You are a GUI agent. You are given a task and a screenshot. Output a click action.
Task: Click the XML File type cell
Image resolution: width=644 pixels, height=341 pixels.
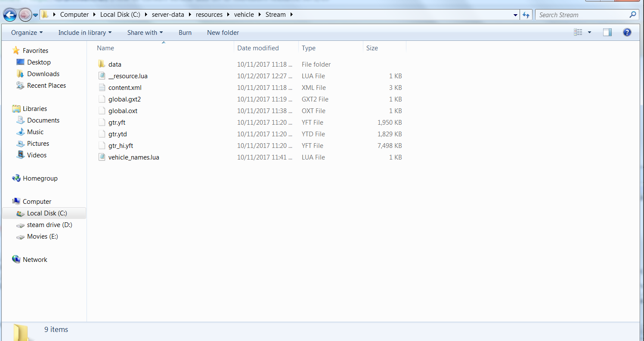click(314, 88)
